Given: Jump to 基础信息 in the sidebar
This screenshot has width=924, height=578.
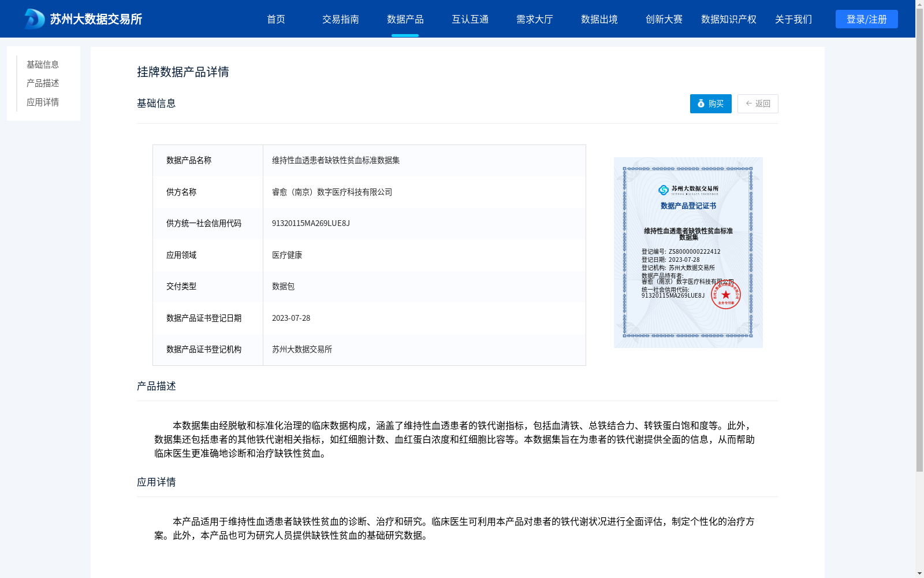Looking at the screenshot, I should click(43, 65).
